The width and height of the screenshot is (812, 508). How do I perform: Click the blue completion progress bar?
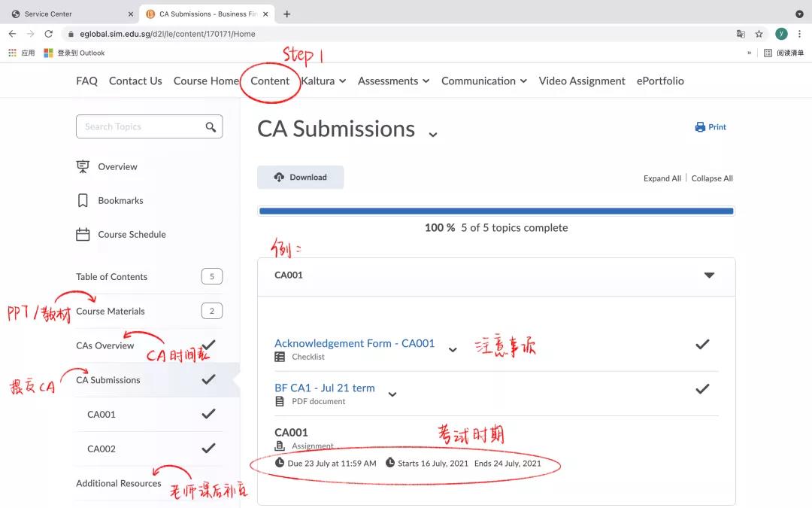tap(495, 211)
